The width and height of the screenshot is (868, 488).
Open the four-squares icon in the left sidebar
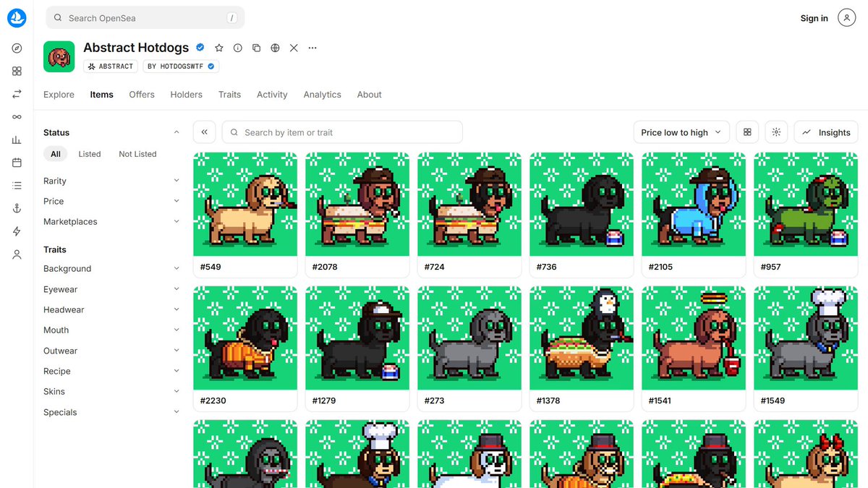[17, 71]
